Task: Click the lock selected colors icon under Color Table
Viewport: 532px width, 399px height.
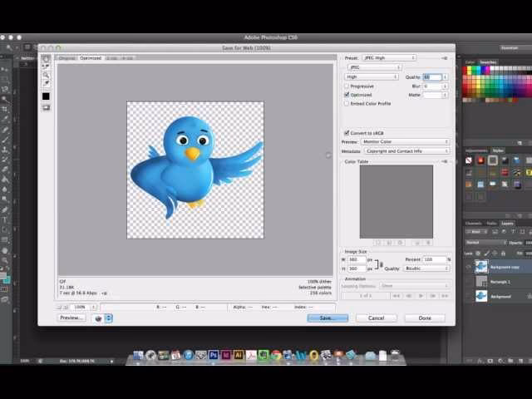Action: tap(401, 243)
